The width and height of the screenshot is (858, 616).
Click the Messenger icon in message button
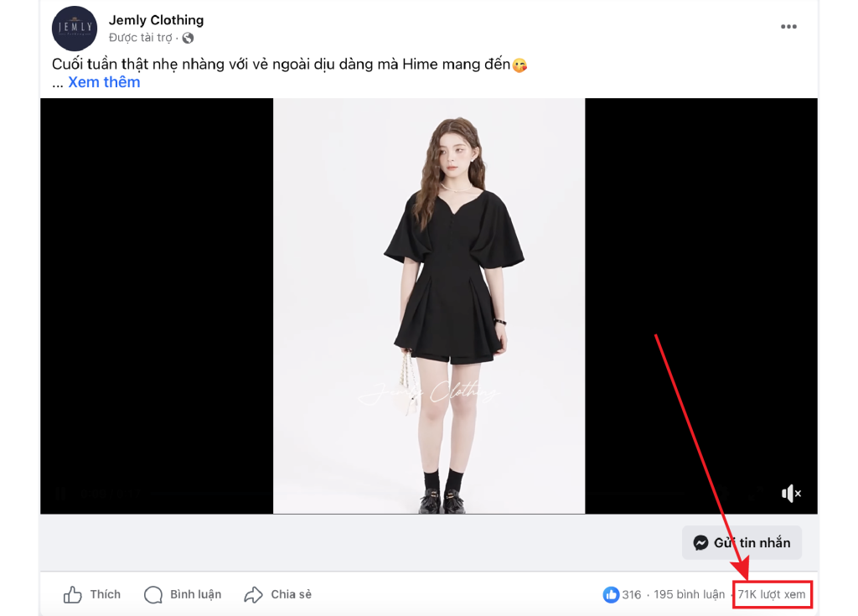point(701,543)
